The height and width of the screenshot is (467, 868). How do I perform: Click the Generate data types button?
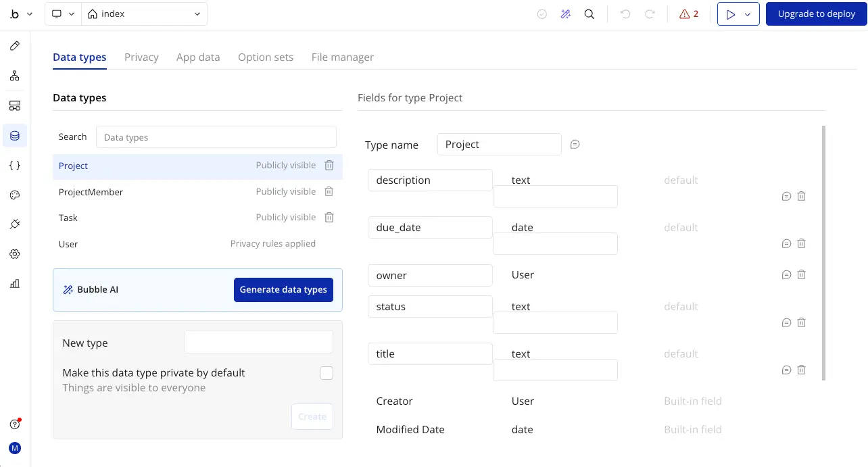point(283,289)
